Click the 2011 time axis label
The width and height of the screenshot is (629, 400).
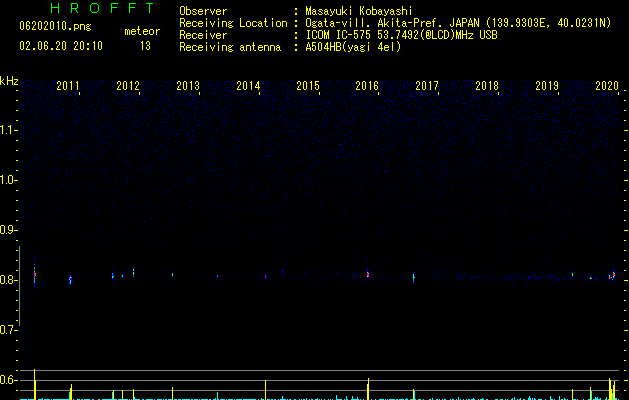tap(68, 85)
